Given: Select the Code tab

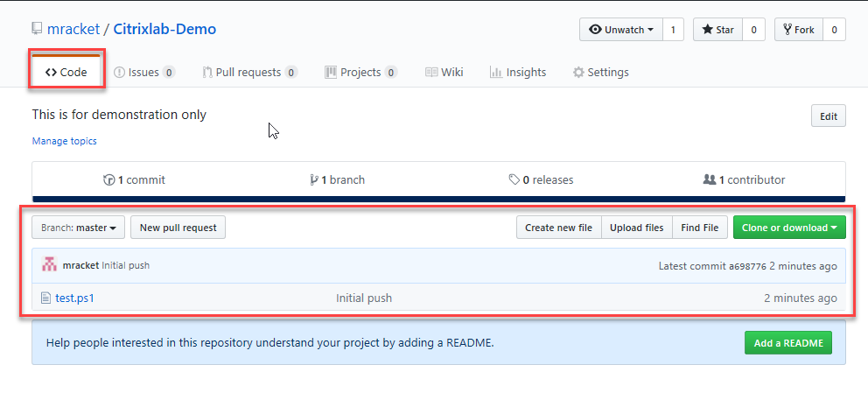Looking at the screenshot, I should (x=66, y=72).
